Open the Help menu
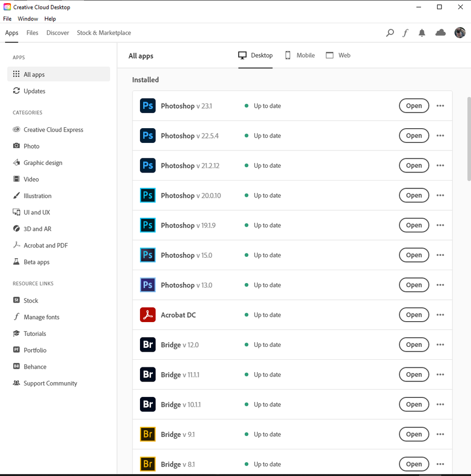 (x=50, y=19)
